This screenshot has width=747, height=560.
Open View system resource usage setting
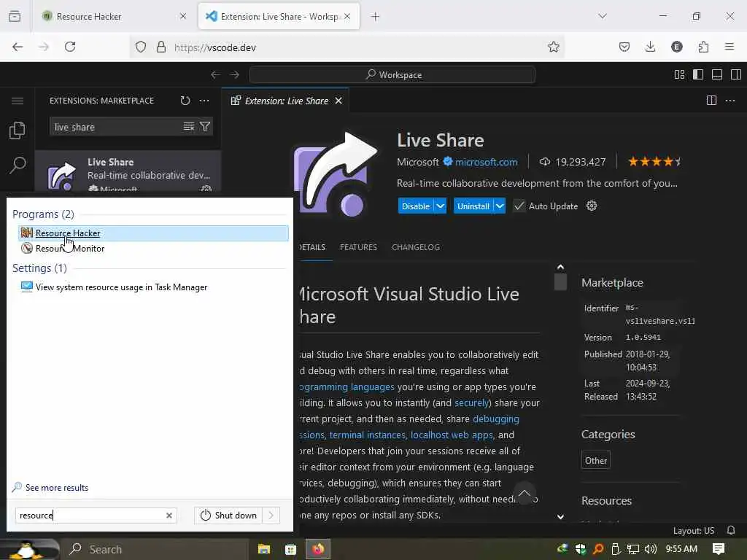coord(121,287)
